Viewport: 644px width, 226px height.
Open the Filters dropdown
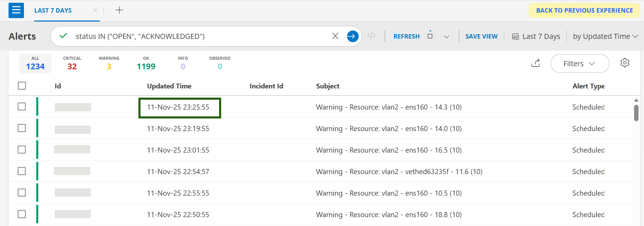(x=579, y=63)
